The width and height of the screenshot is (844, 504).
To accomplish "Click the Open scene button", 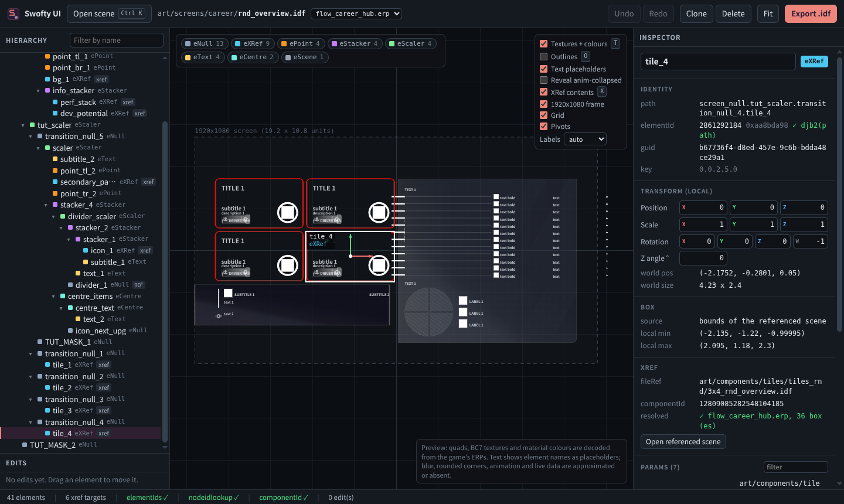I will coord(109,13).
